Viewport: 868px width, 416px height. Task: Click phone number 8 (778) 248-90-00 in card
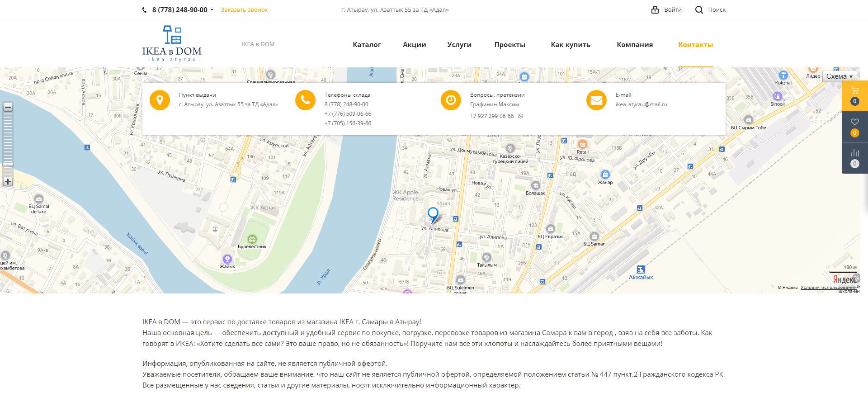click(346, 104)
